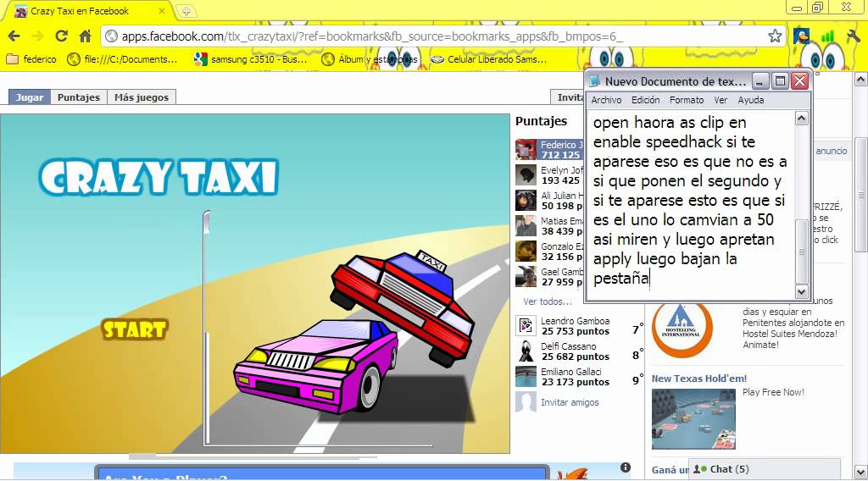Maximize the Notepad window
Viewport: 868px width, 481px height.
click(780, 81)
